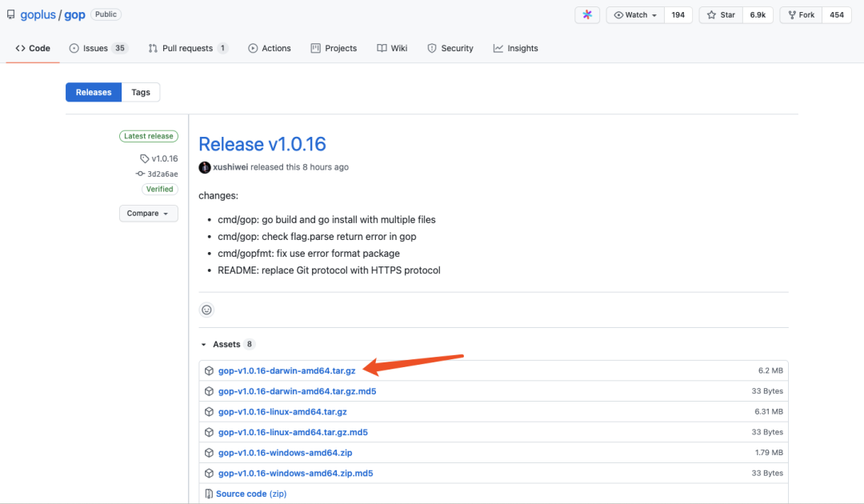This screenshot has height=504, width=864.
Task: Download gop-v1.0.16-linux-amd64.tar.gz.md5
Action: pyautogui.click(x=293, y=432)
